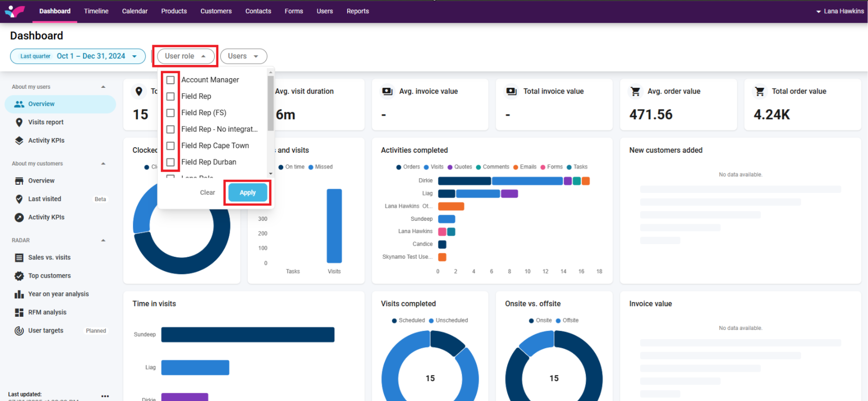Click the Visits report pin icon
868x401 pixels.
pyautogui.click(x=19, y=122)
